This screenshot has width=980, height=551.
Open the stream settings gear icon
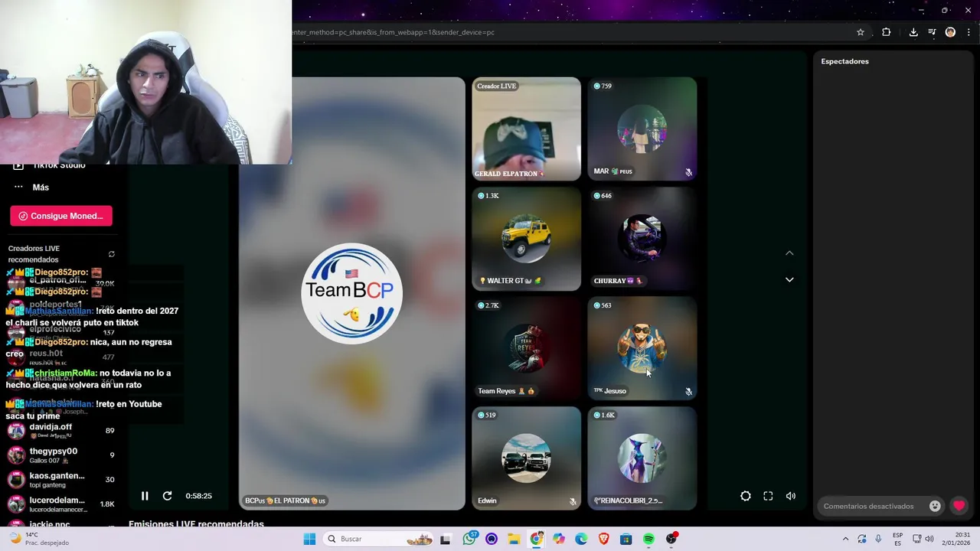(746, 496)
